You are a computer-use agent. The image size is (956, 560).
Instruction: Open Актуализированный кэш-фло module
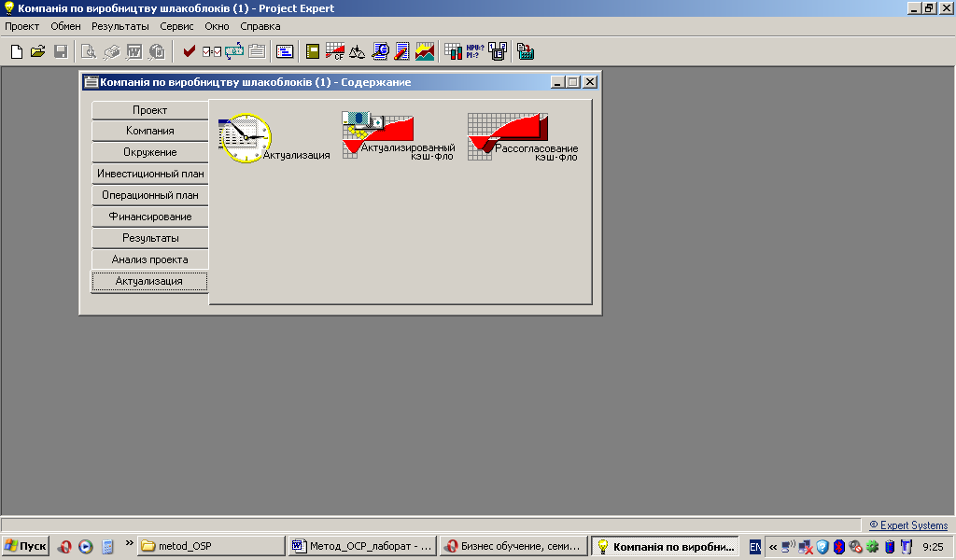[398, 135]
